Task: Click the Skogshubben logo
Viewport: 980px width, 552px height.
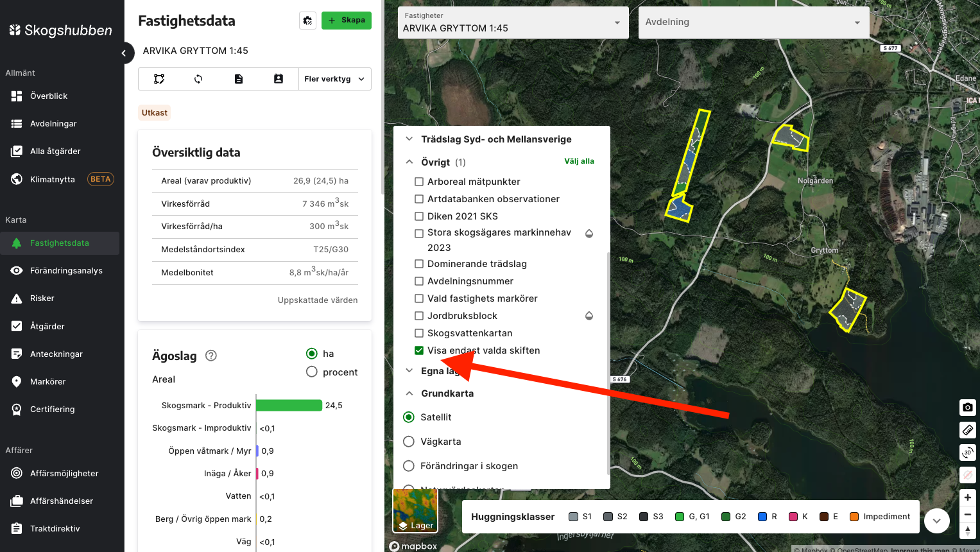Action: [61, 30]
